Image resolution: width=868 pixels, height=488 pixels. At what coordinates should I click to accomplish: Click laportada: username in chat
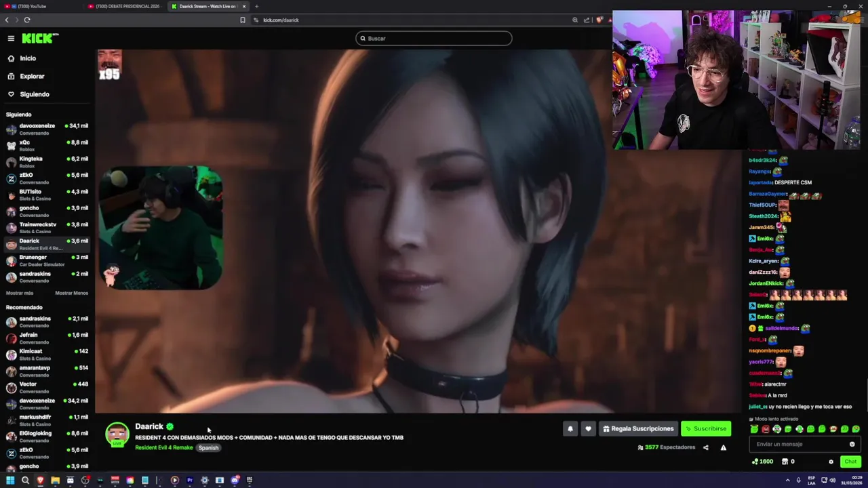[761, 182]
